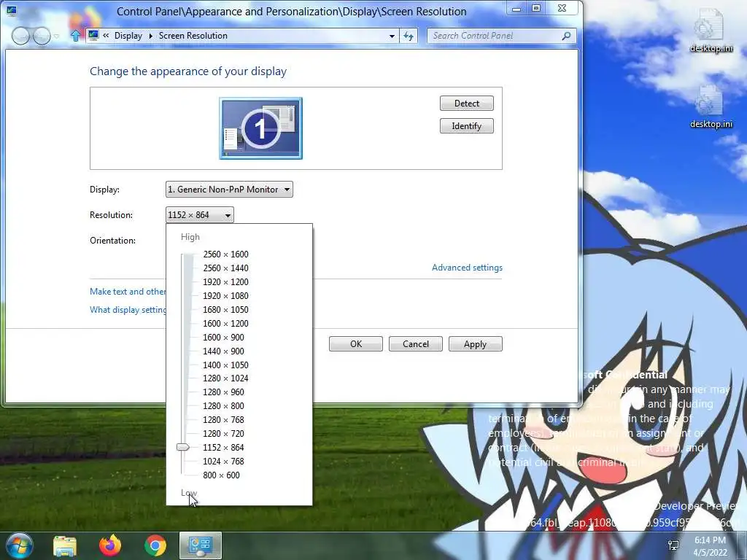Click Display in the breadcrumb
747x560 pixels.
coord(128,36)
